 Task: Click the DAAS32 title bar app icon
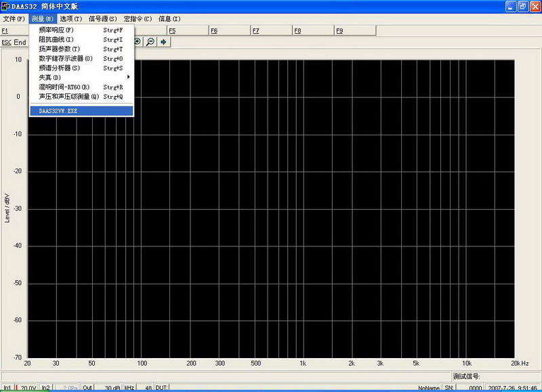[x=5, y=6]
